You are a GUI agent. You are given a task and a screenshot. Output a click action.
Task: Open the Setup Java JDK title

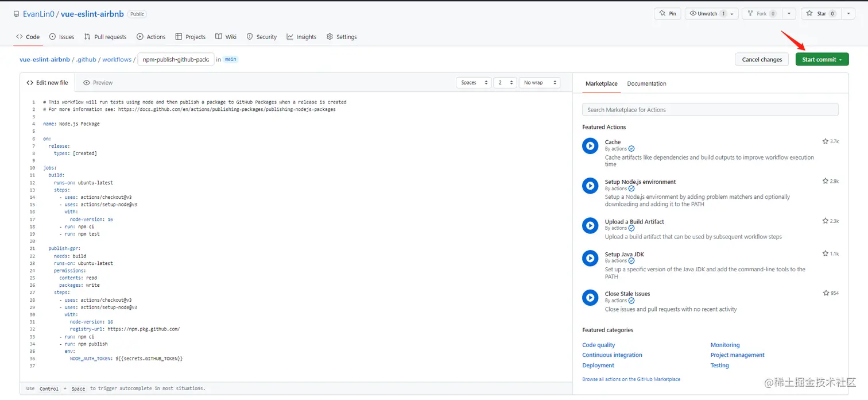coord(625,254)
